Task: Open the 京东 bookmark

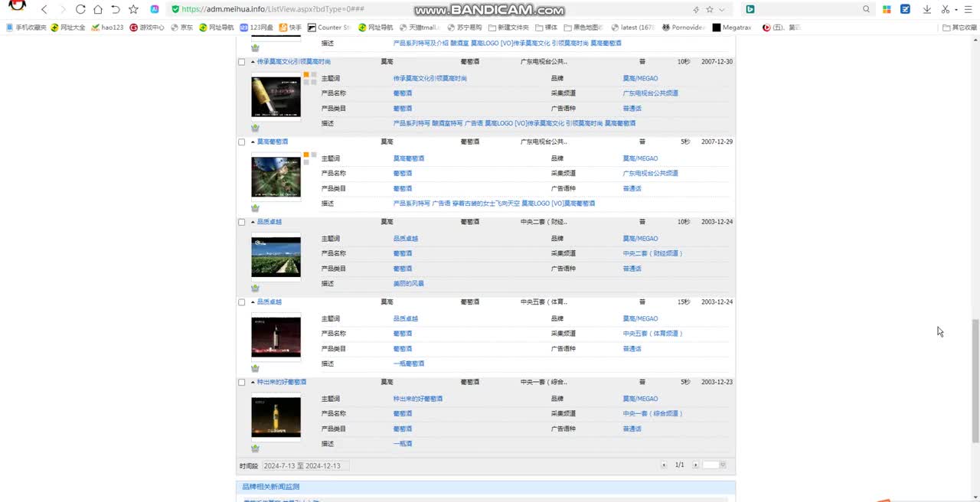Action: (x=182, y=28)
